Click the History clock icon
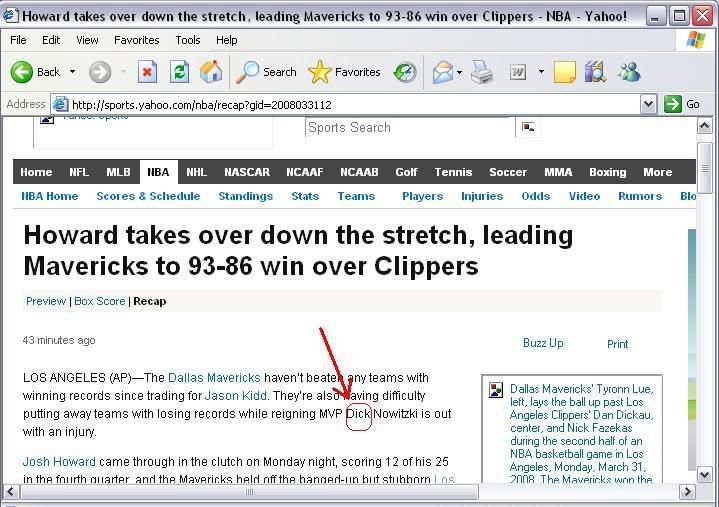The width and height of the screenshot is (719, 507). click(x=405, y=72)
